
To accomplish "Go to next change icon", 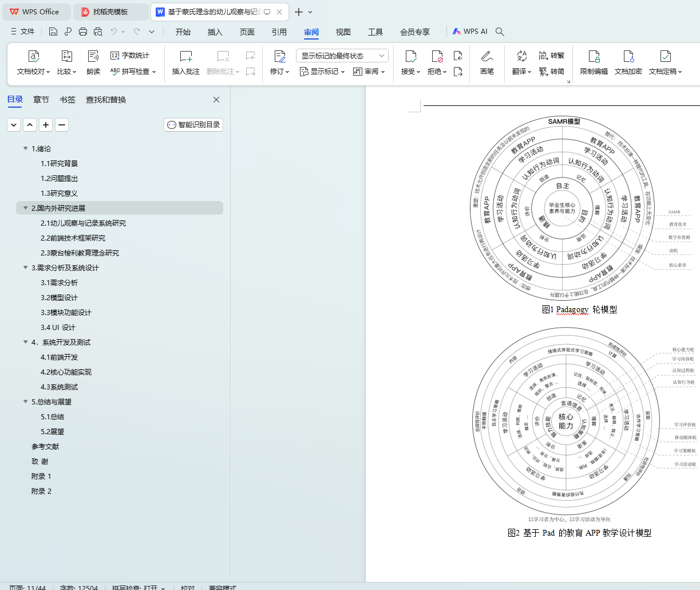I will pyautogui.click(x=458, y=72).
